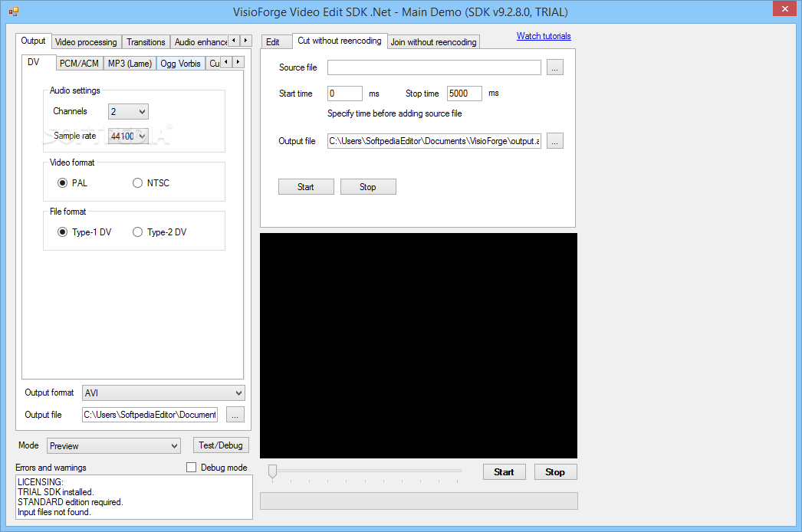Open the Output format AVI dropdown
This screenshot has height=532, width=802.
click(x=163, y=392)
